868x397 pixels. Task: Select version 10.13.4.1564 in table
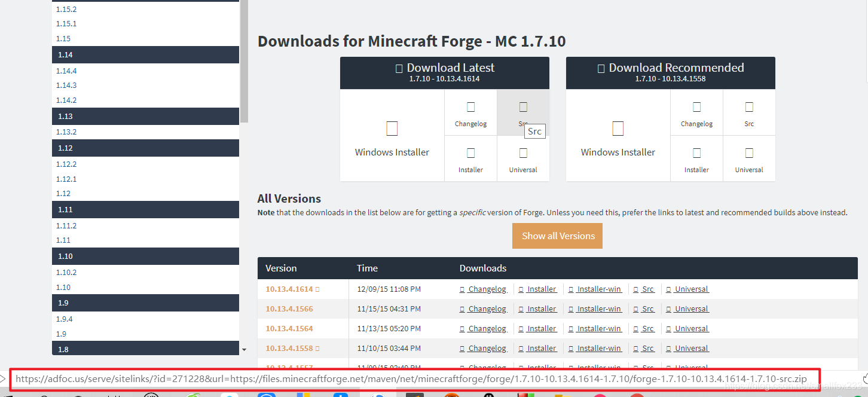[x=289, y=329]
